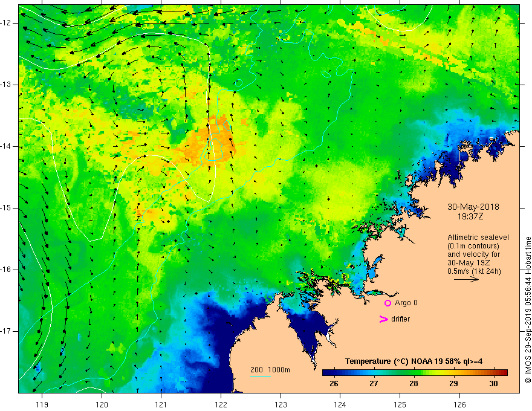Click the latitude axis label -16

(5, 270)
